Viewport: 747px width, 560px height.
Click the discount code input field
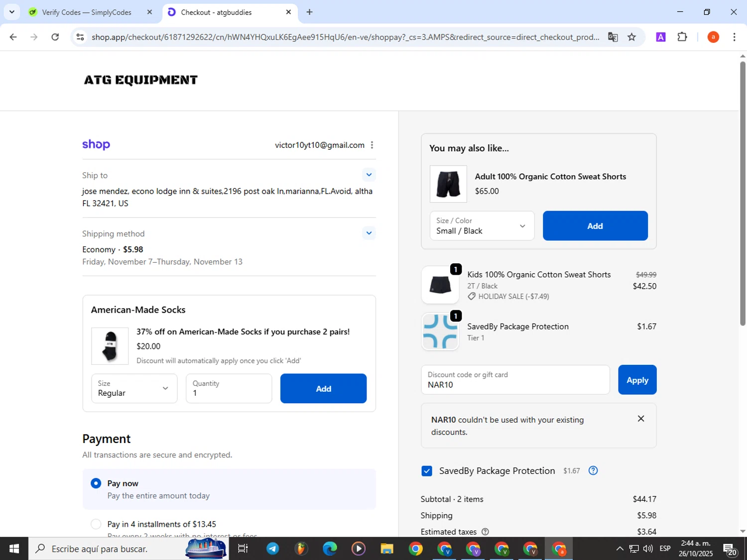(515, 380)
